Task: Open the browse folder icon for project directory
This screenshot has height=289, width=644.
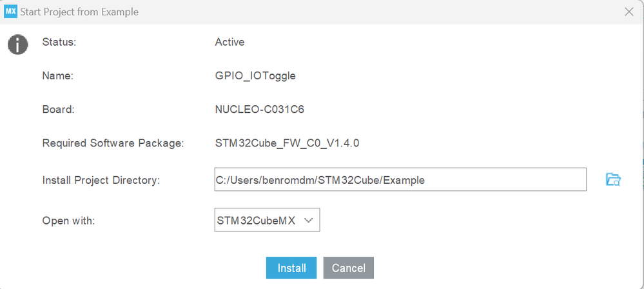Action: pos(612,179)
